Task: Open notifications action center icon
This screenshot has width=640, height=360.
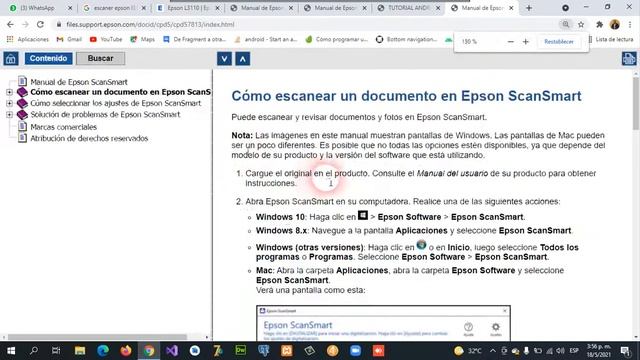Action: pyautogui.click(x=625, y=351)
